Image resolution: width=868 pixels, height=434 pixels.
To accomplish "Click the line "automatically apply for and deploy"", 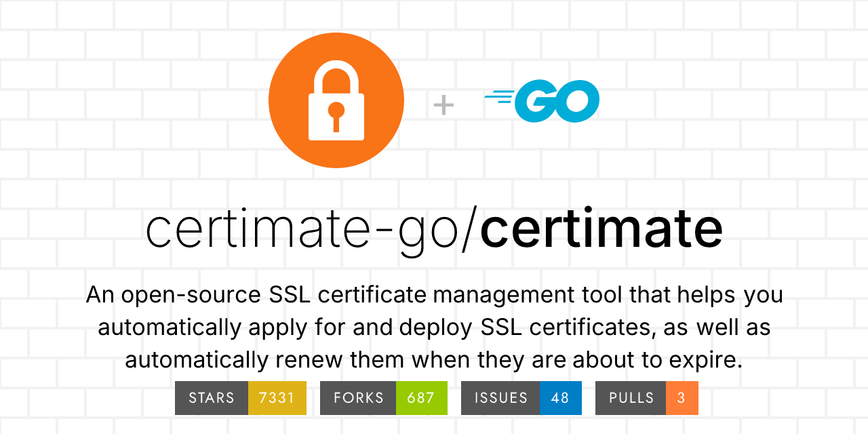I will 434,328.
